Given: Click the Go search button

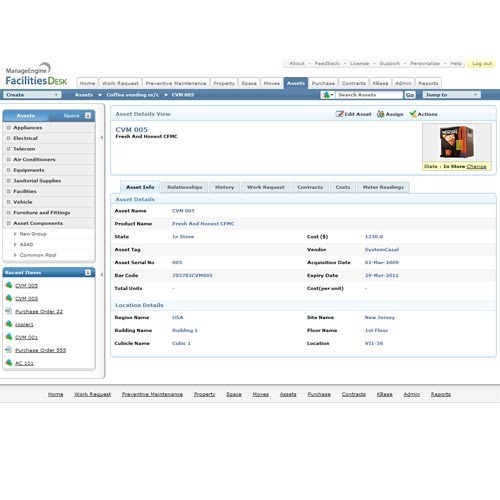Looking at the screenshot, I should pyautogui.click(x=410, y=95).
